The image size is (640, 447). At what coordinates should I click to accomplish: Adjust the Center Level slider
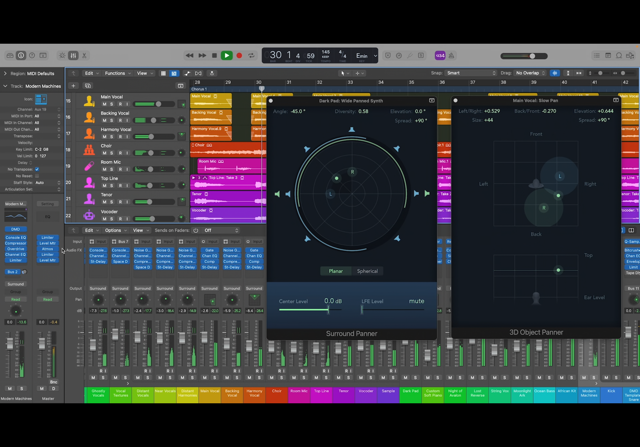click(310, 310)
